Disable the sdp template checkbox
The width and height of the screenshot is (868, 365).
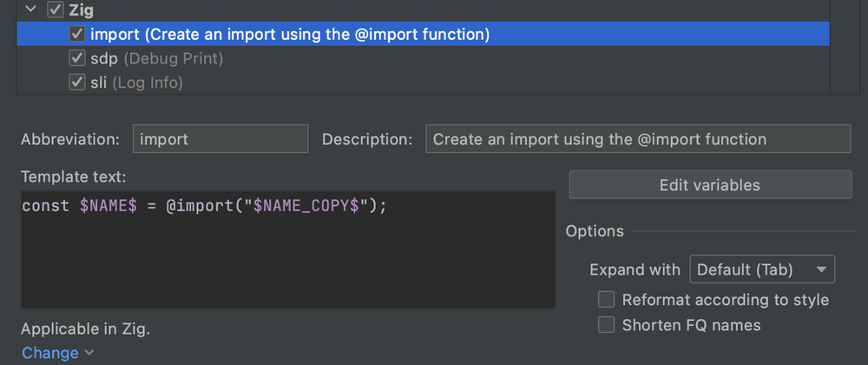point(77,59)
